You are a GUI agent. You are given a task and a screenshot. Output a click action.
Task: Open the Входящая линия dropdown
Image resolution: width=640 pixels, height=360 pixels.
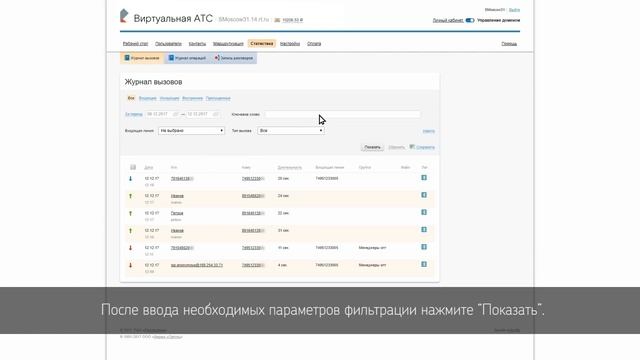coord(191,131)
